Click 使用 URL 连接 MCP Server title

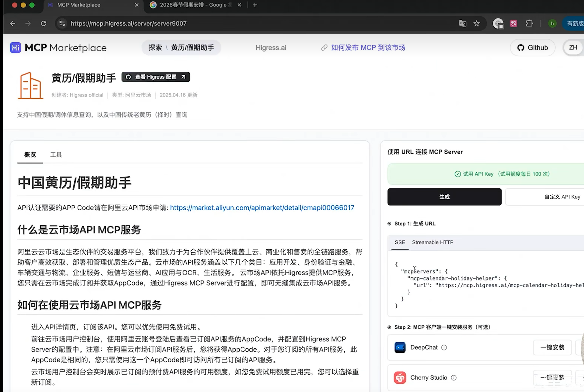click(x=425, y=152)
